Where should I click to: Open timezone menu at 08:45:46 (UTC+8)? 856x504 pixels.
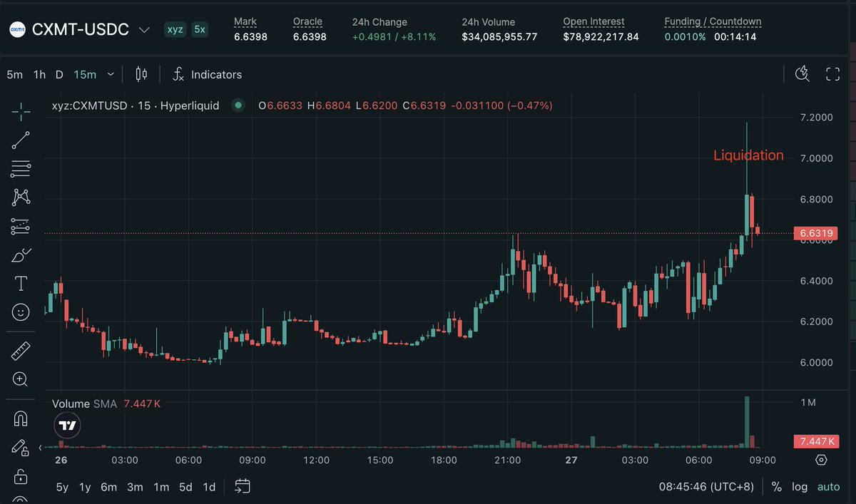point(708,487)
